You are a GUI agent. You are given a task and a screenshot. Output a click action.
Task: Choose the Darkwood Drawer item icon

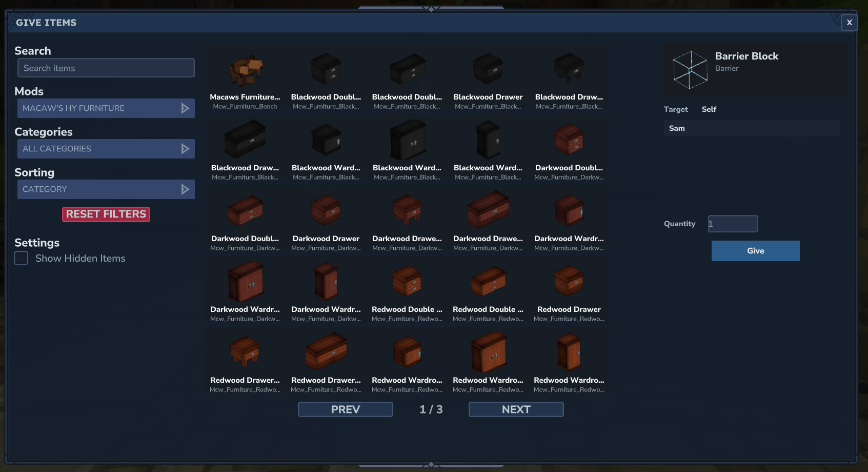click(x=326, y=210)
